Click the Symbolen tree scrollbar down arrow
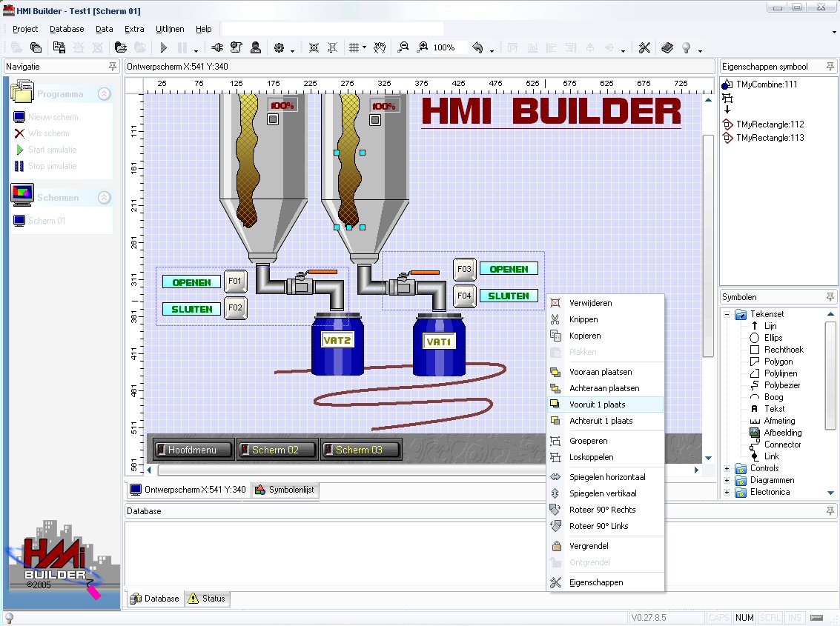Viewport: 840px width, 626px height. (x=830, y=493)
